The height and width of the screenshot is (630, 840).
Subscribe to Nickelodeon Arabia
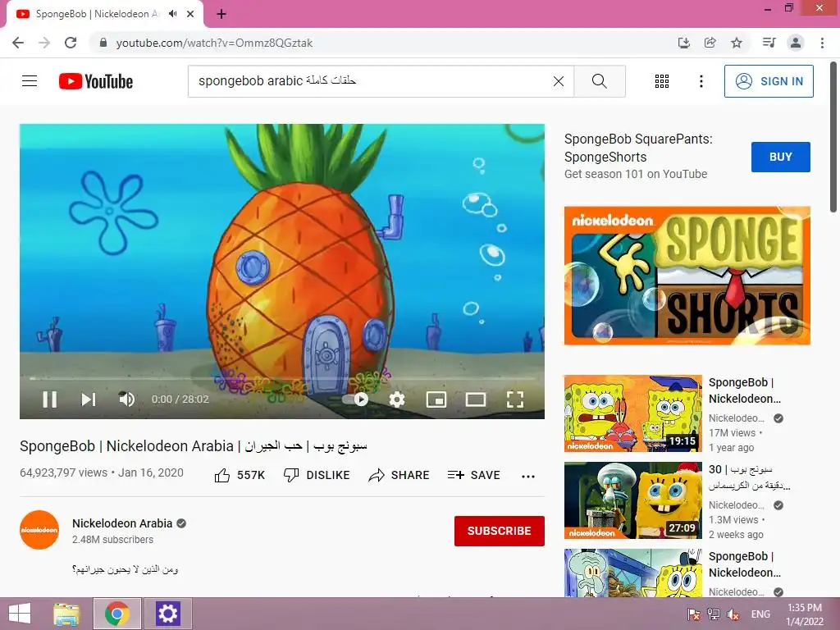click(500, 531)
